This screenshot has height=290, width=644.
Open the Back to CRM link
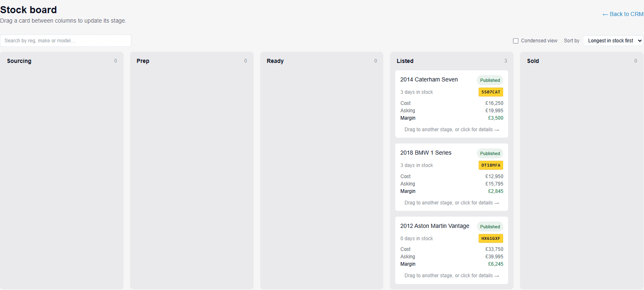[623, 14]
